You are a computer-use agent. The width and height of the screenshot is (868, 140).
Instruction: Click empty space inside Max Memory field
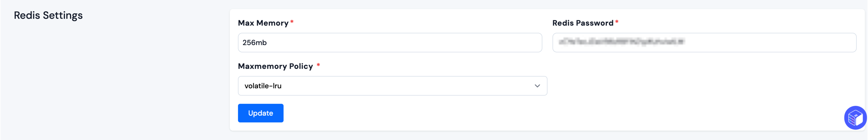(x=404, y=43)
